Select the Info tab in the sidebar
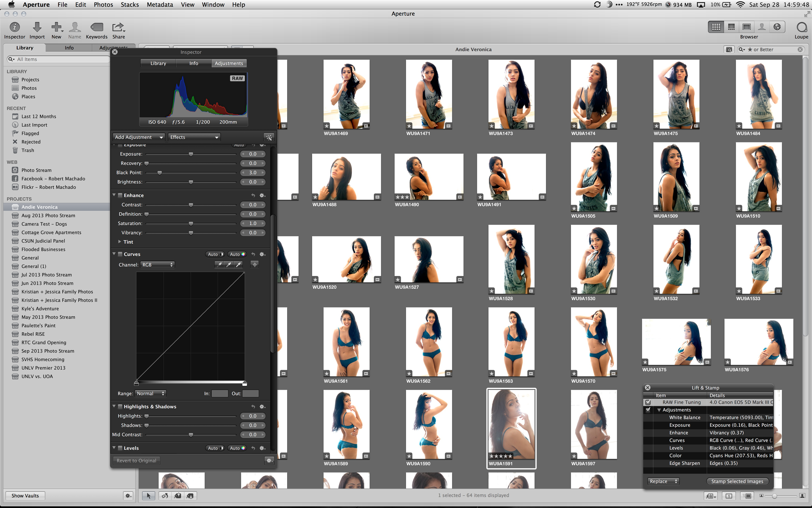 [x=69, y=48]
